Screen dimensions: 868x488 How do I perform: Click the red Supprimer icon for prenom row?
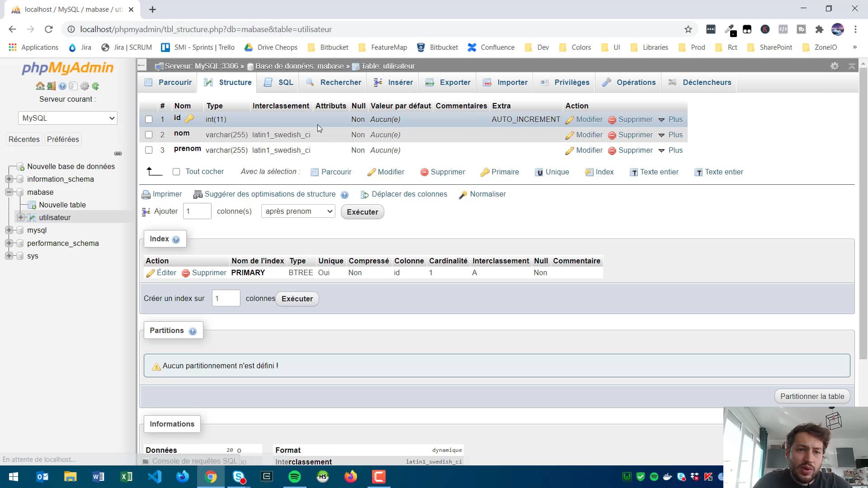pyautogui.click(x=612, y=150)
